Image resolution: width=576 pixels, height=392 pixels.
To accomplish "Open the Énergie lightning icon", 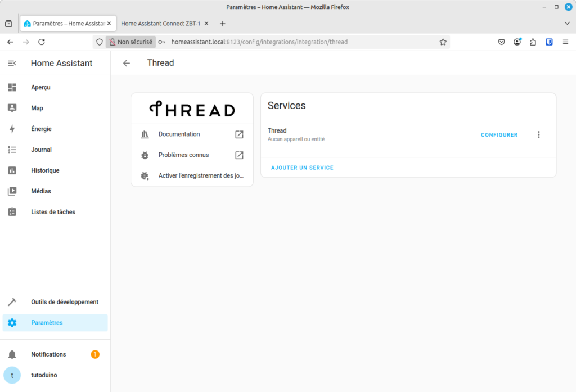I will coord(12,129).
